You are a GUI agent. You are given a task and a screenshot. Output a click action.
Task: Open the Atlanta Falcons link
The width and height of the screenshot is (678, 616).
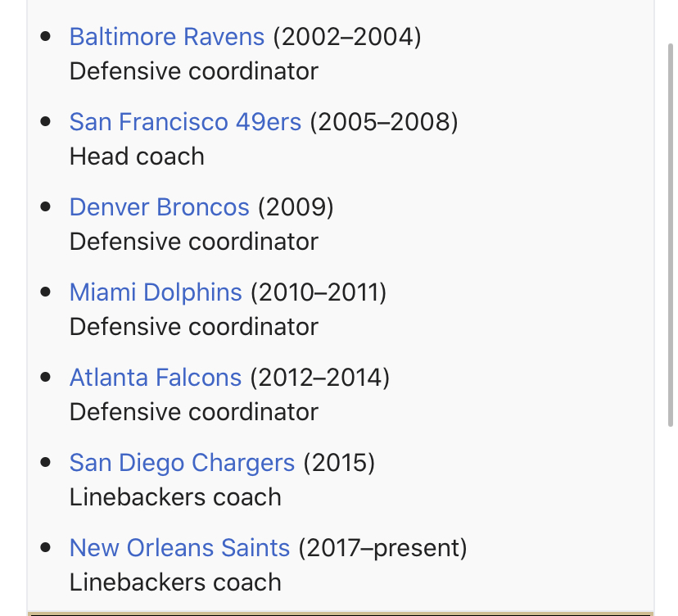[x=156, y=378]
